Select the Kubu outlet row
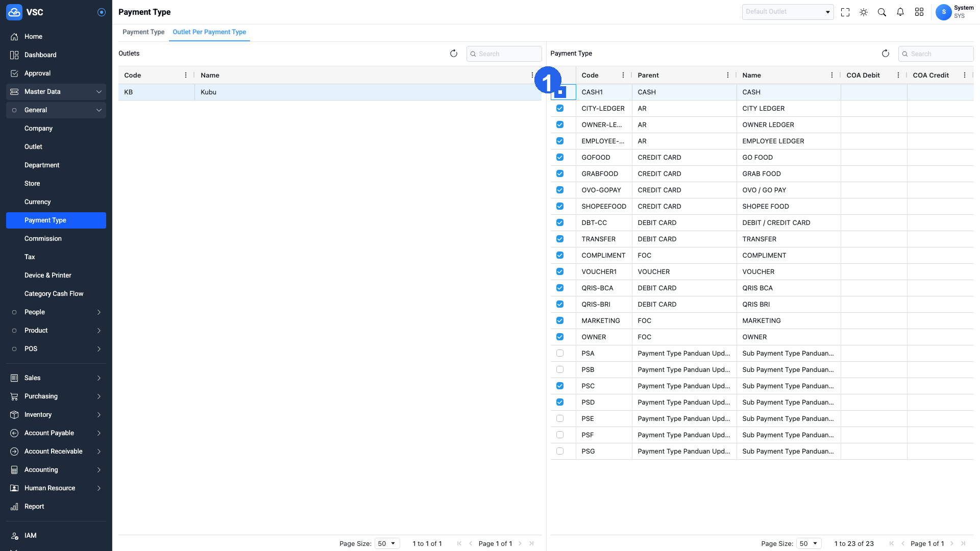The width and height of the screenshot is (980, 551). 330,92
